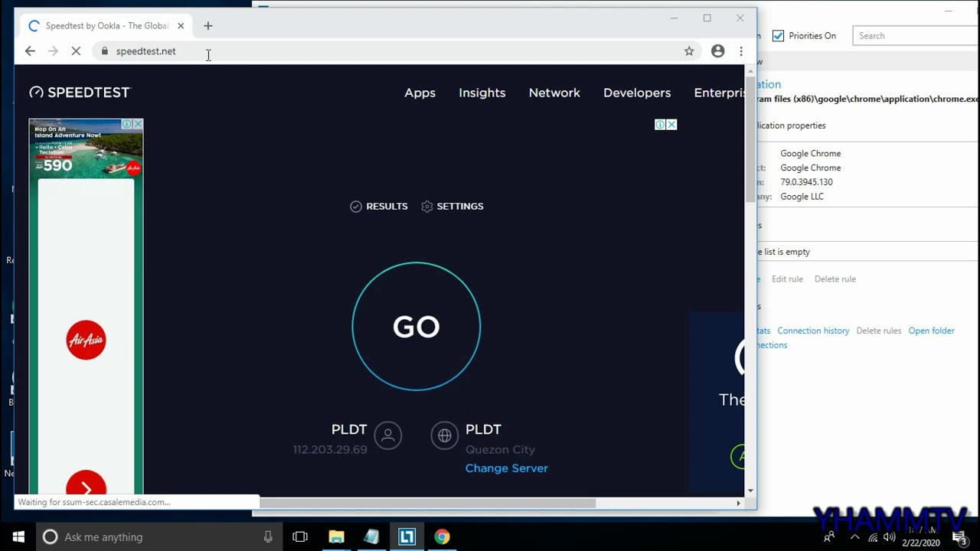Click the Cortana Ask me anything box
Screen dimensions: 980x551
coord(161,537)
